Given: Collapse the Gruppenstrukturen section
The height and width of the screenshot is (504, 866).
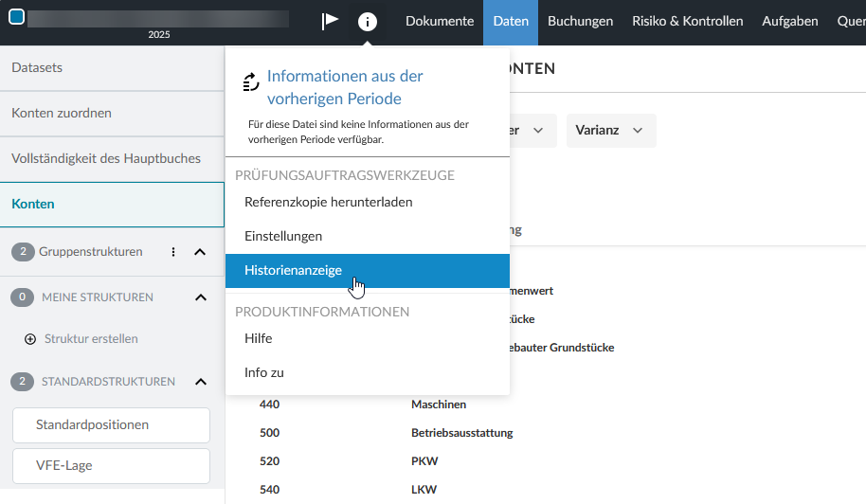Looking at the screenshot, I should (200, 252).
